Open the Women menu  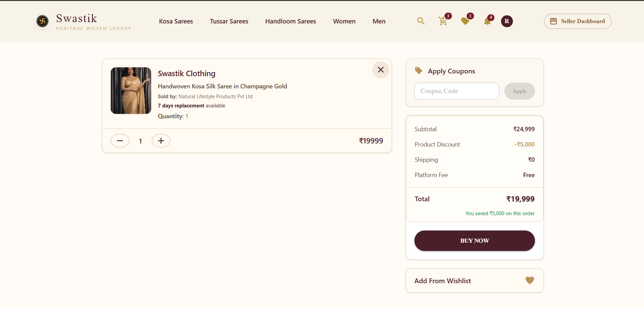click(x=344, y=21)
